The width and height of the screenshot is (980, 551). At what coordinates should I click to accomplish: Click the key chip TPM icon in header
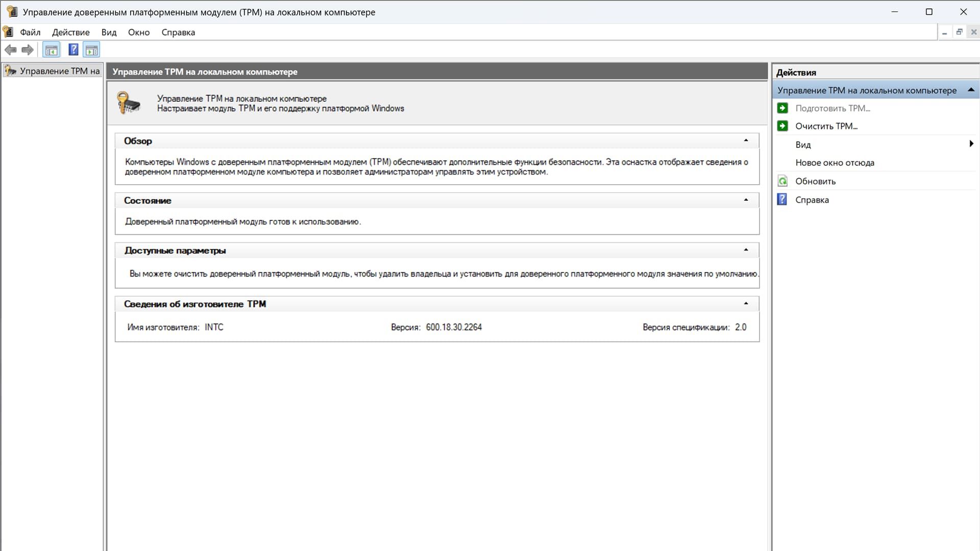[128, 103]
